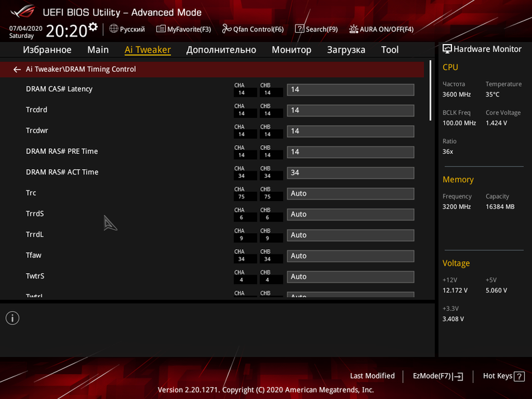532x399 pixels.
Task: Switch to the Main tab
Action: pos(98,50)
